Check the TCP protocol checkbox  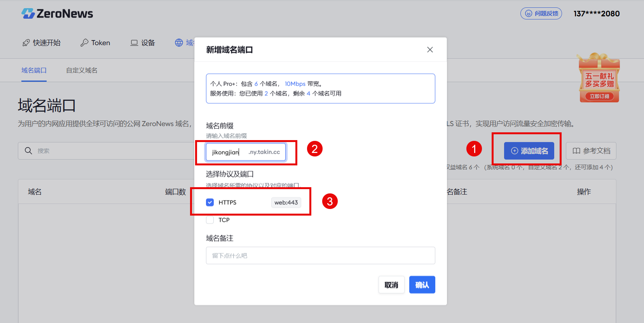[x=210, y=220]
